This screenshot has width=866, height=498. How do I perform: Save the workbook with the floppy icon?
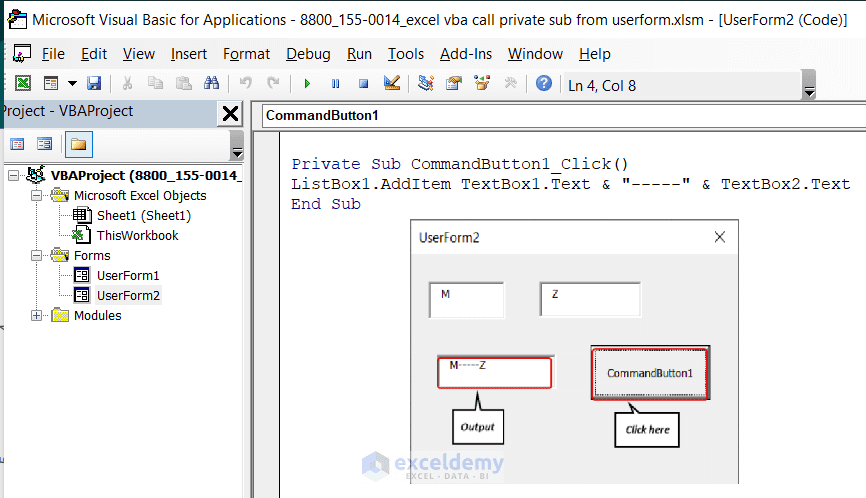(94, 83)
